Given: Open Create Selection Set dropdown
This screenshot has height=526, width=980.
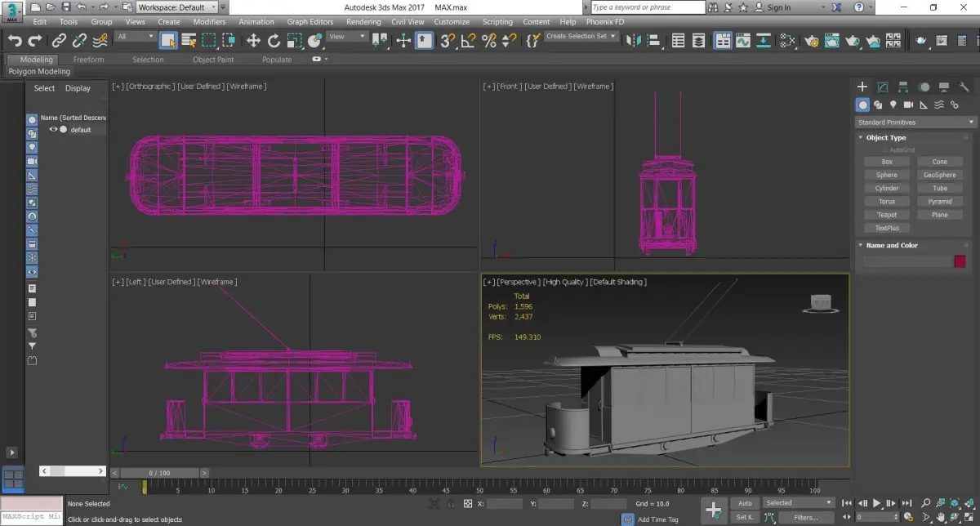Looking at the screenshot, I should [x=581, y=37].
